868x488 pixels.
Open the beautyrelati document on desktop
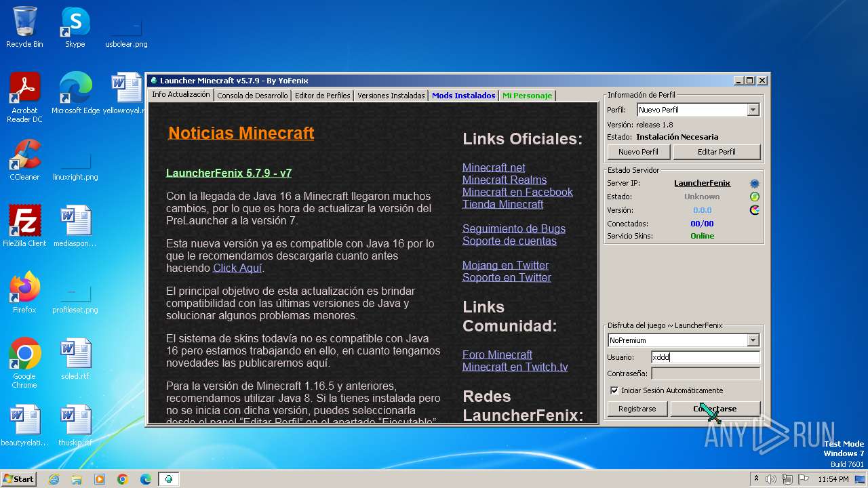(x=24, y=425)
